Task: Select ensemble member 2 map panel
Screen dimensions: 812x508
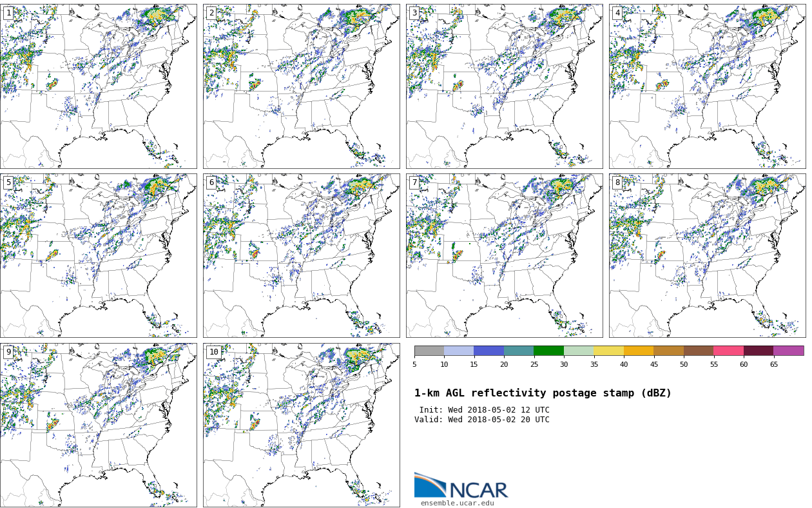Action: (x=301, y=86)
